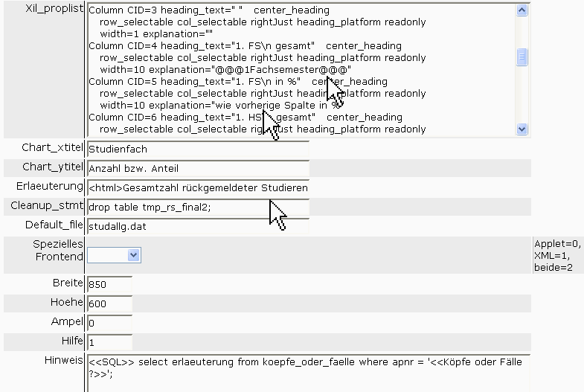Click the Chart_xtitel field containing Studienfach
The height and width of the screenshot is (392, 584).
(197, 149)
